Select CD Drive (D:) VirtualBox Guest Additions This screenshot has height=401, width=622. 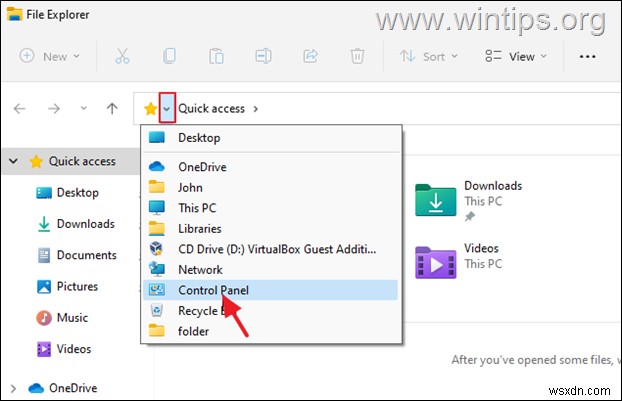pyautogui.click(x=271, y=249)
